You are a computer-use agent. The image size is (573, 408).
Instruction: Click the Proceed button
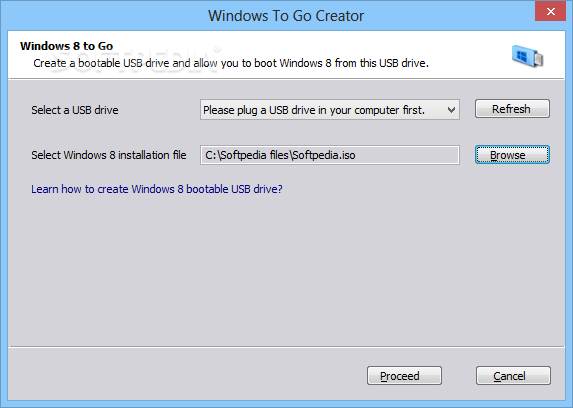coord(404,375)
